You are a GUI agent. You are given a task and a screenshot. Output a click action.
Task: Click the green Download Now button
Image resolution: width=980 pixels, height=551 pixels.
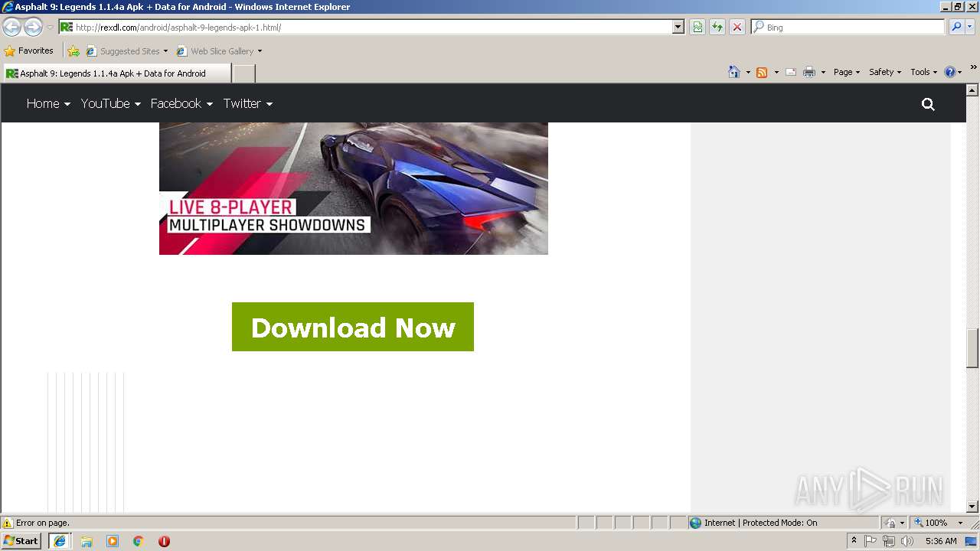[x=353, y=327]
